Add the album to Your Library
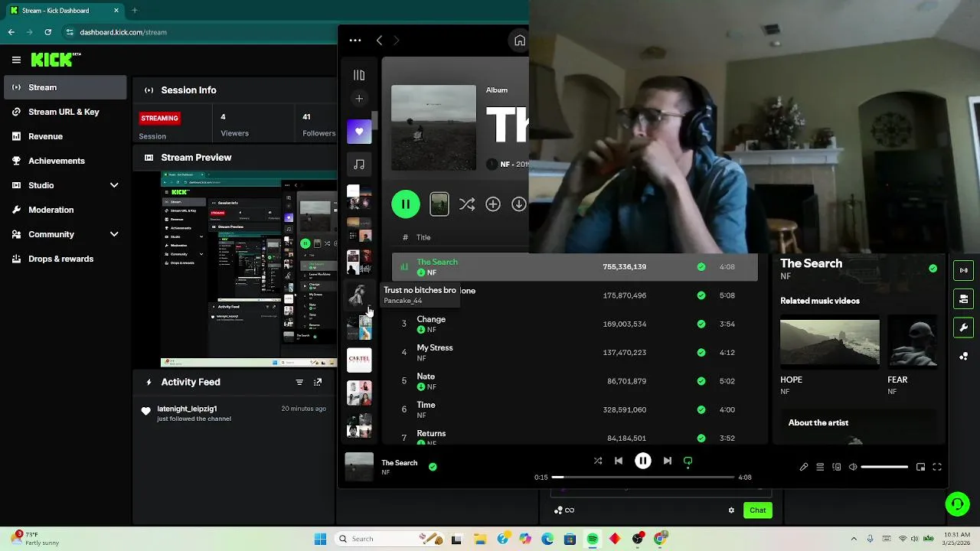This screenshot has width=980, height=551. [493, 204]
